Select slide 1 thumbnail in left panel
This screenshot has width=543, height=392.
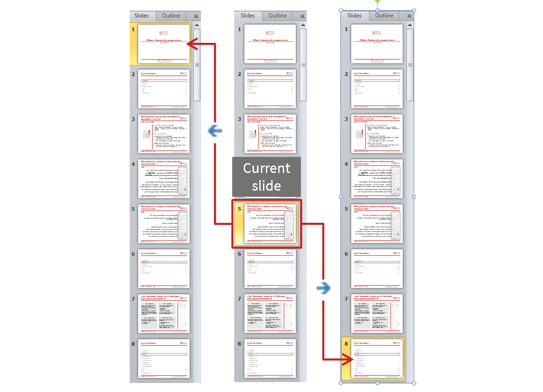point(164,44)
